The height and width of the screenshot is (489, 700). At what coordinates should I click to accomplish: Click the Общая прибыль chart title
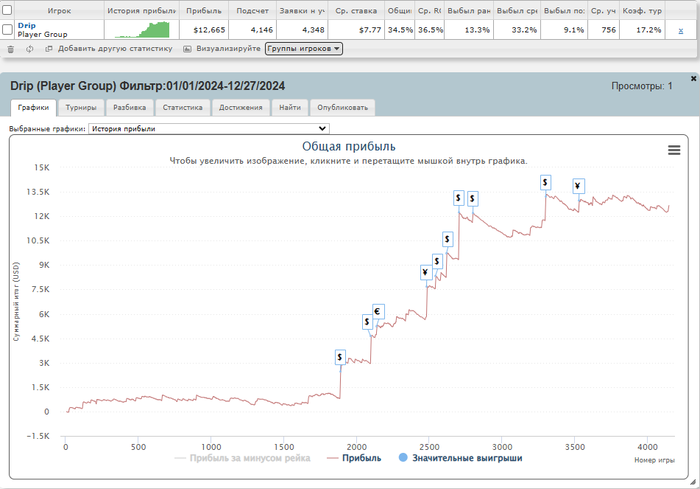[x=349, y=146]
